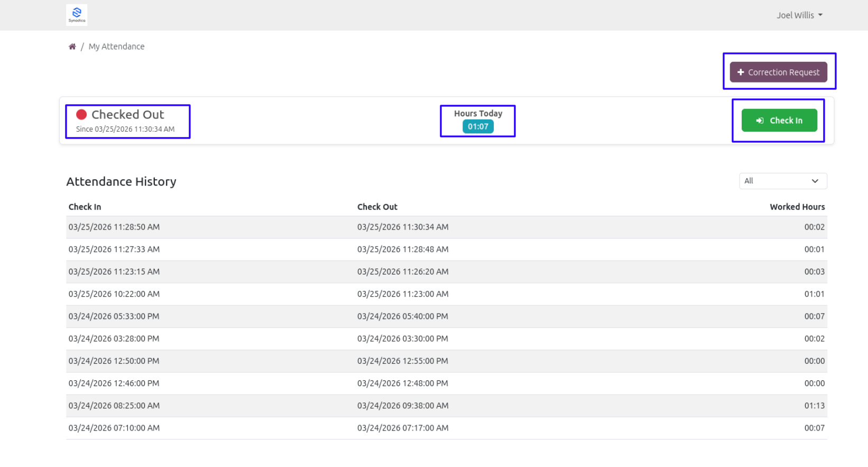Click the Check Out column header

pos(377,207)
